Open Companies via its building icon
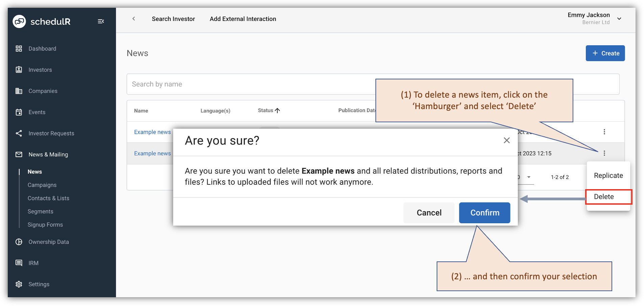Screen dimensions: 644x306 point(19,91)
